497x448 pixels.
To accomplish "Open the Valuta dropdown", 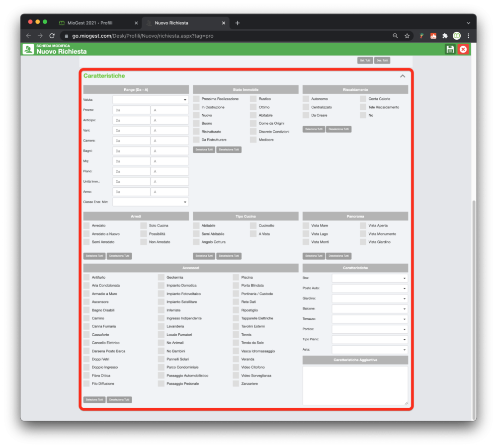I will click(x=151, y=100).
